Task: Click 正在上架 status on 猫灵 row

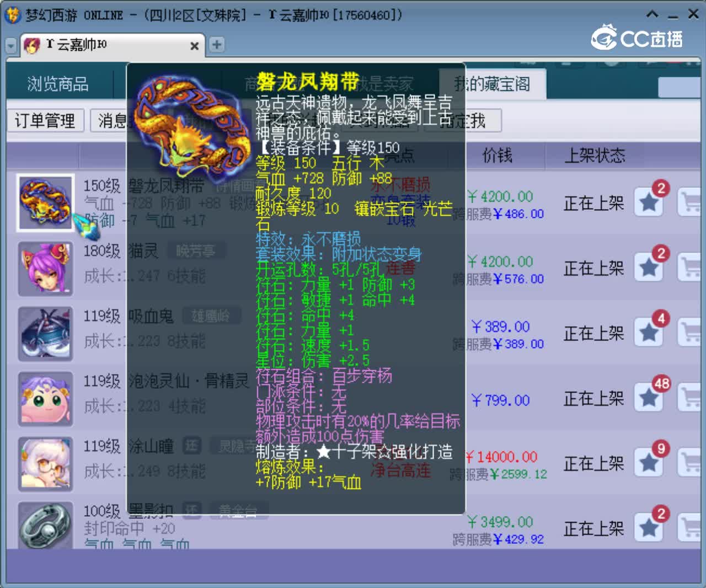Action: [593, 269]
